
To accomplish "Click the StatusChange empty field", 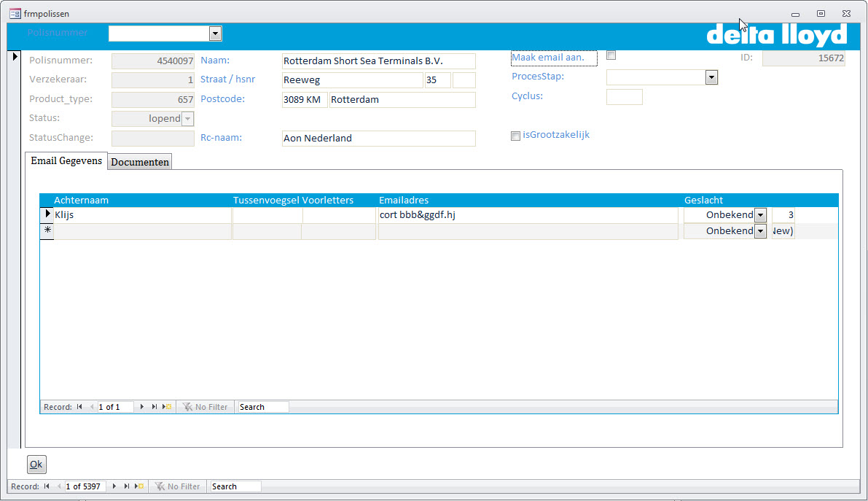I will point(153,138).
